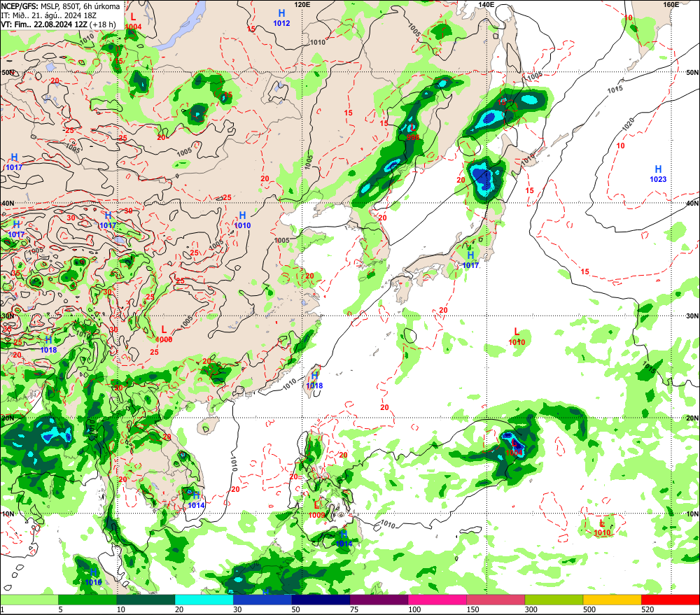Select the olive 300–500 mm legend swatch
The image size is (700, 615).
pos(554,600)
